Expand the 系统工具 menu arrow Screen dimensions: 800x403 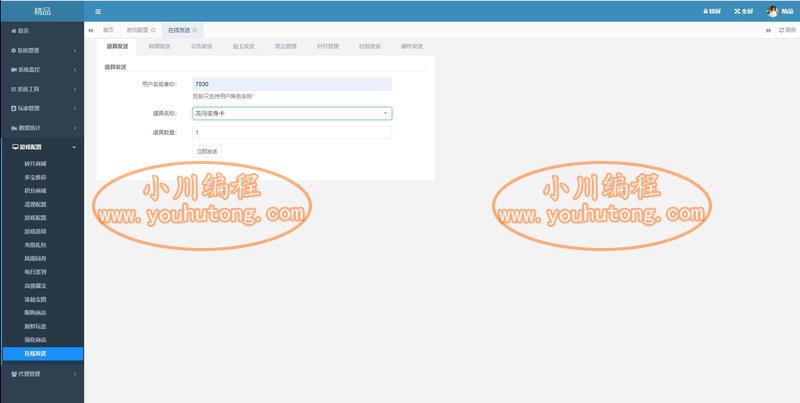75,89
